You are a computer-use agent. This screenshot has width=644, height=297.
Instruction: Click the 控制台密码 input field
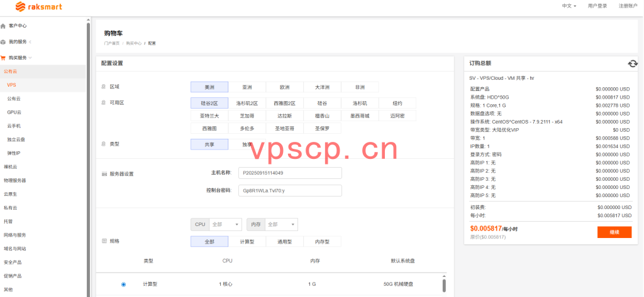[x=290, y=191]
